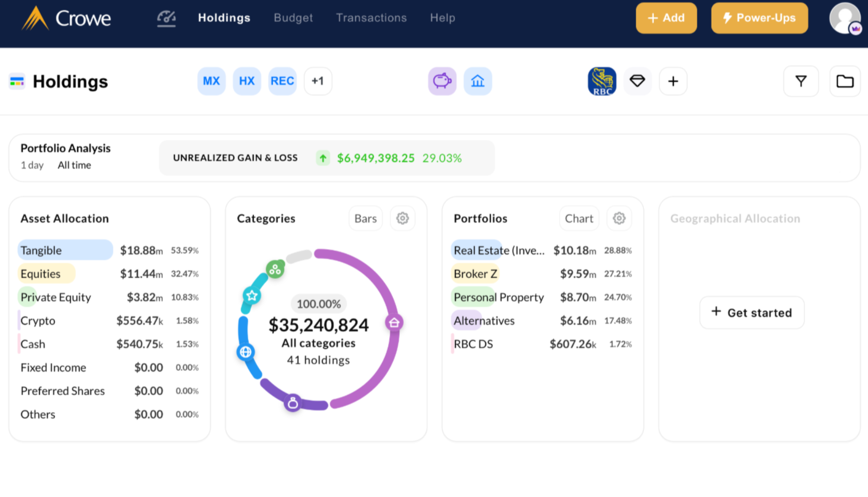Open the dashboard speedometer icon
This screenshot has height=497, width=868.
point(166,18)
